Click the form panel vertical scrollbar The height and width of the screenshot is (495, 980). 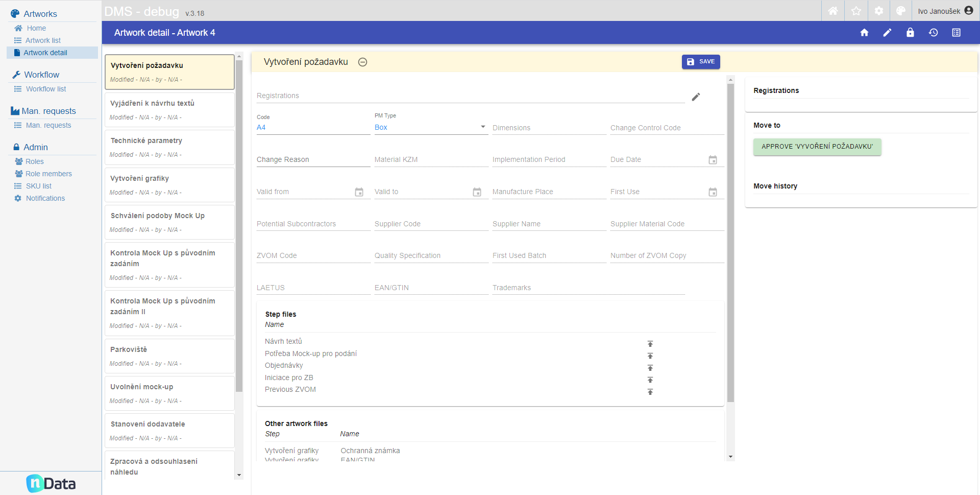(x=730, y=243)
